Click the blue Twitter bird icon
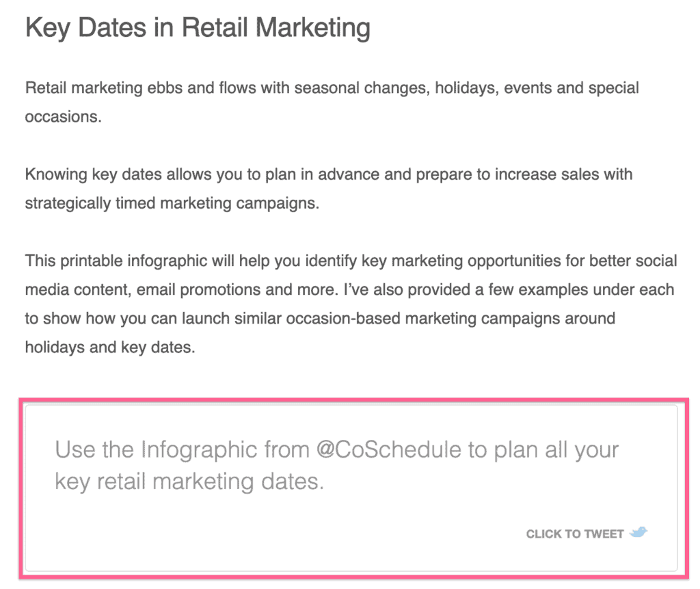 (x=638, y=532)
